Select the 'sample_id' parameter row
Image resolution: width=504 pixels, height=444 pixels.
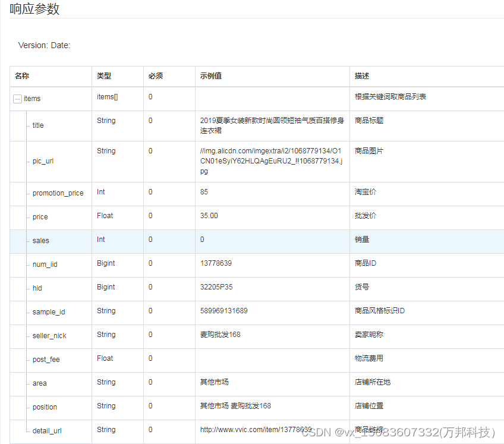(x=257, y=313)
